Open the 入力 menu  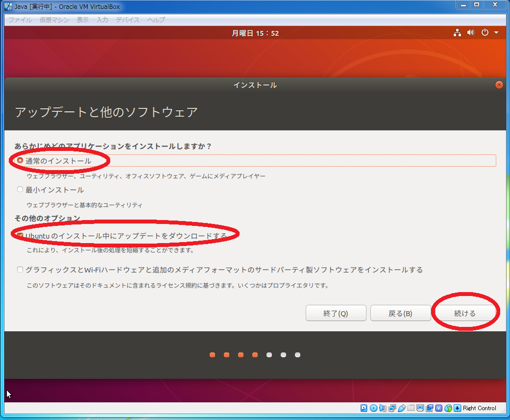click(x=102, y=20)
